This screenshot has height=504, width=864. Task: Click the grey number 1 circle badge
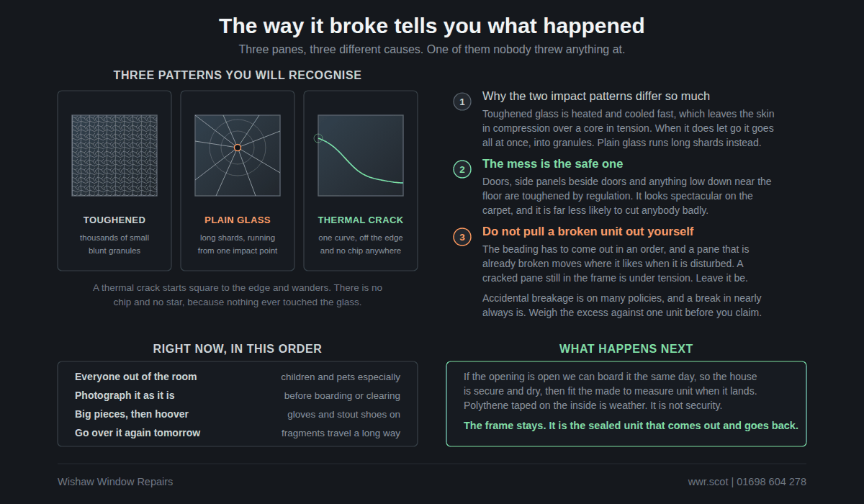click(462, 102)
